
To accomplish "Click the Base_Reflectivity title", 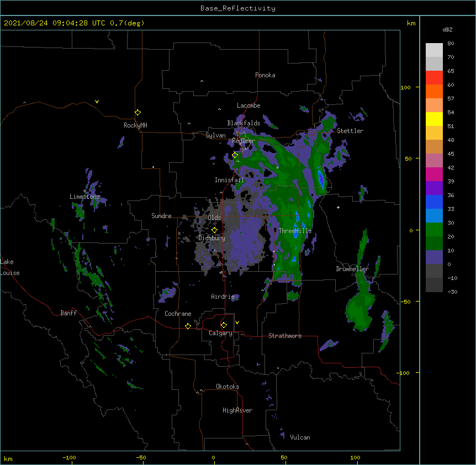I will (x=238, y=8).
